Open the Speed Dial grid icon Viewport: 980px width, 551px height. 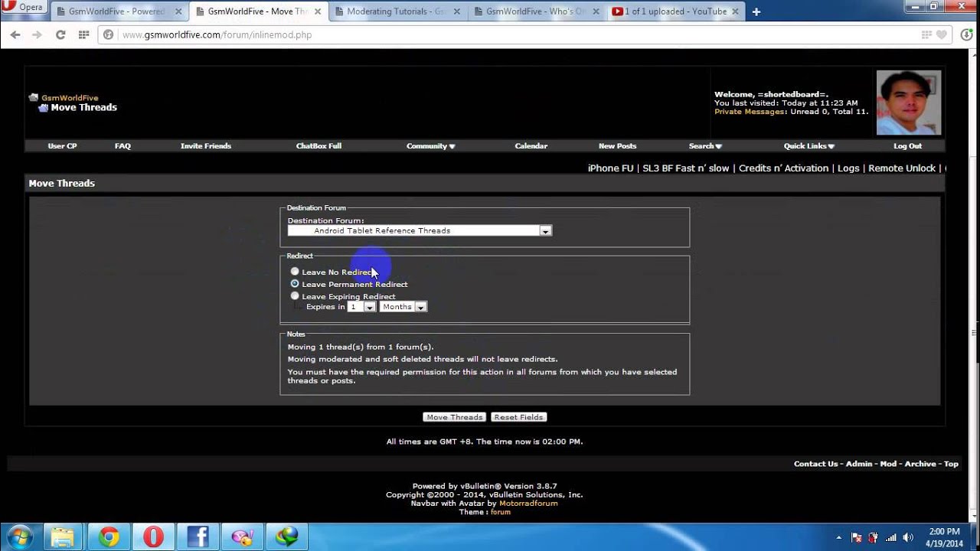pyautogui.click(x=83, y=34)
